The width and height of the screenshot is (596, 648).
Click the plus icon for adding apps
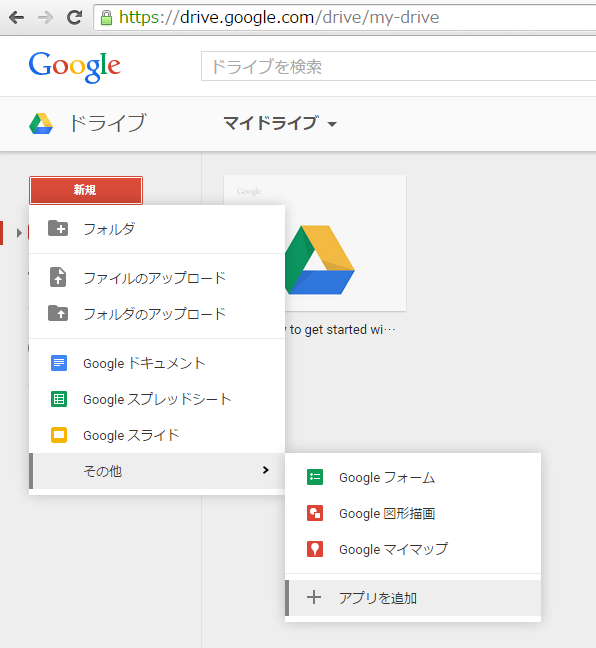(314, 597)
